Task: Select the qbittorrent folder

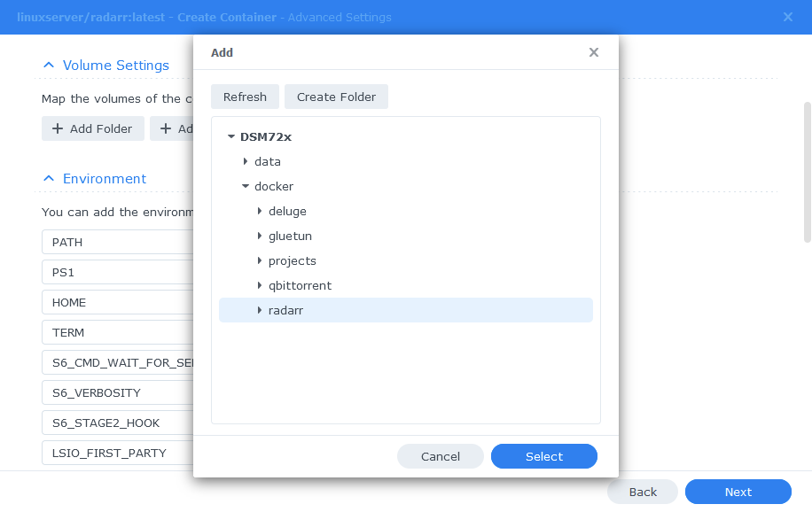Action: click(x=300, y=286)
